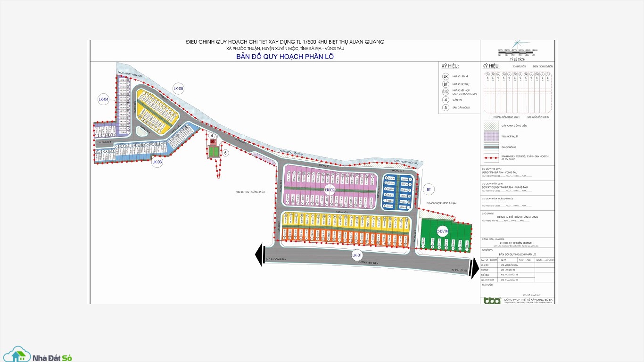This screenshot has height=362, width=644.
Task: Click 'UBND TỈNH BÀ RỊA - VŨNG TÀU' text
Action: coord(500,172)
